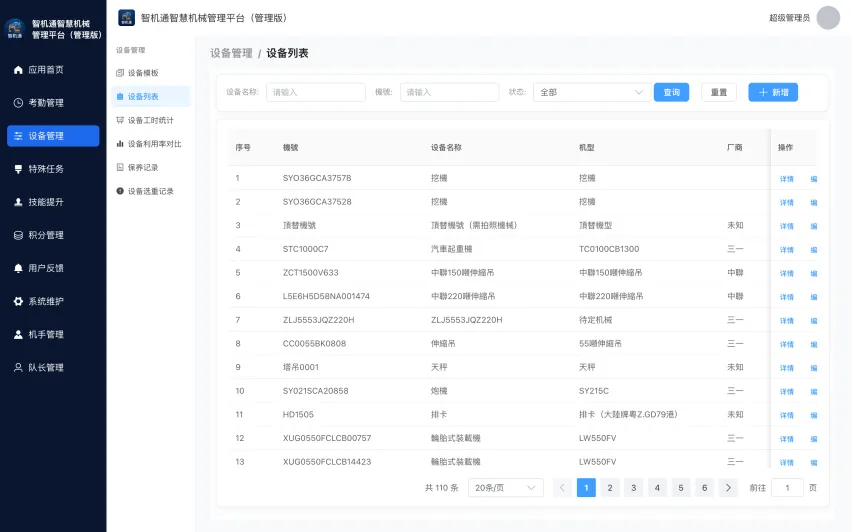Viewport: 852px width, 532px height.
Task: Click the sliders icon beside 设备管理
Action: pyautogui.click(x=18, y=136)
